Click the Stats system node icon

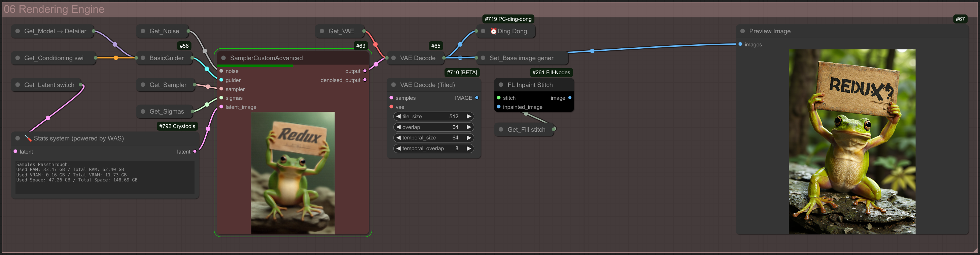pyautogui.click(x=28, y=138)
